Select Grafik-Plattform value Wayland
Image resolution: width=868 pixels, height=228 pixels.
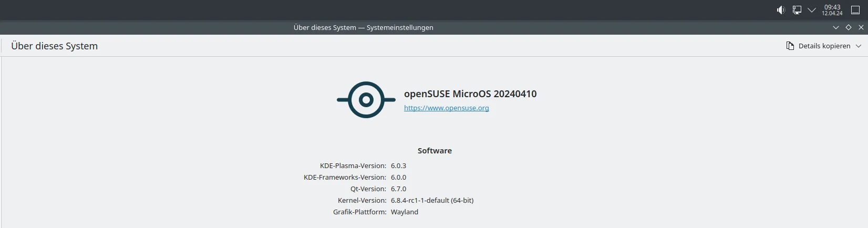(x=405, y=212)
